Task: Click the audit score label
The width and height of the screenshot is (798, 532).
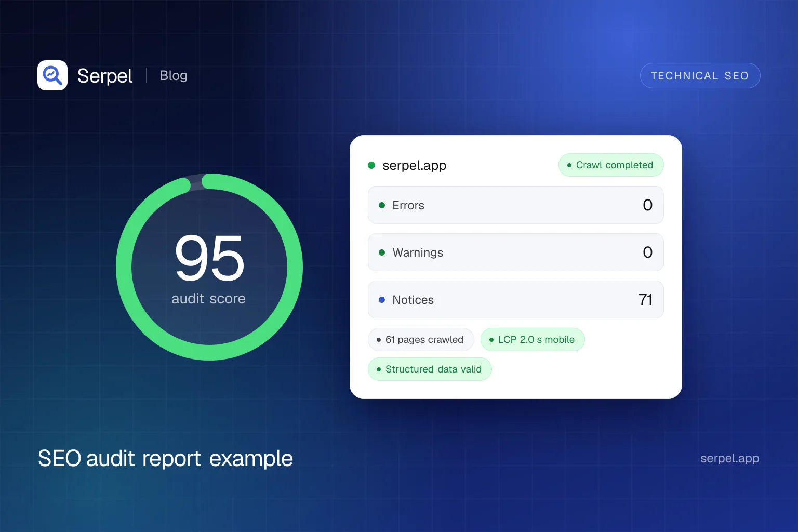Action: (208, 299)
